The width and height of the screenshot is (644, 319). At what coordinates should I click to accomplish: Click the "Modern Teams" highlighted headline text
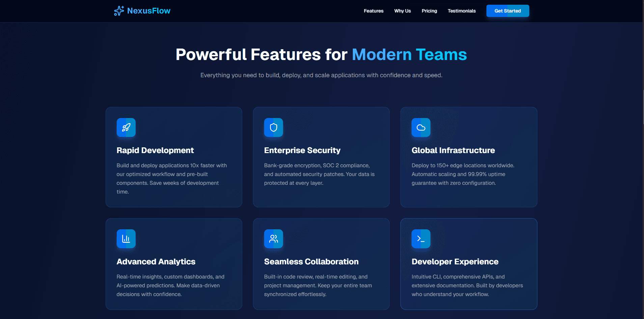click(409, 55)
